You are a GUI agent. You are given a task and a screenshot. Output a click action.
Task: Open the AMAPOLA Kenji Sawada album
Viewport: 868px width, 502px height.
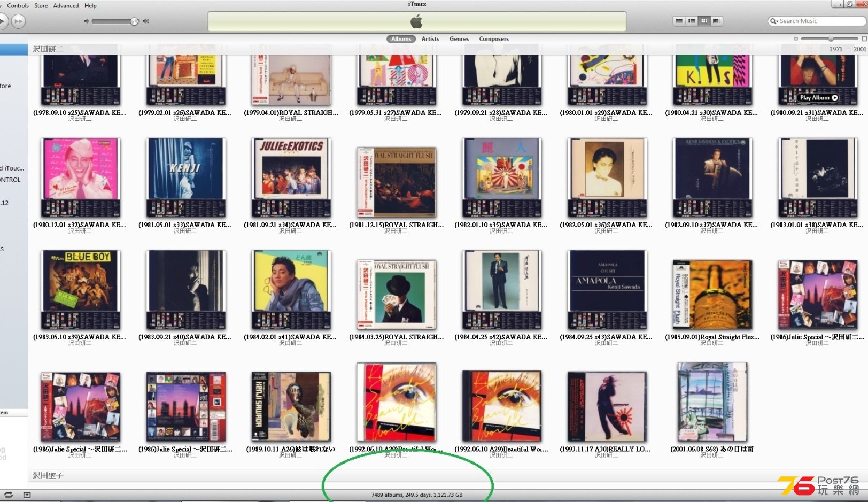click(607, 290)
